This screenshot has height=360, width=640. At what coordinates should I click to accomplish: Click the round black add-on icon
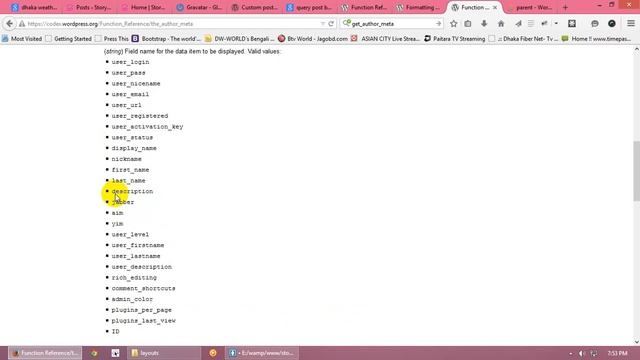coord(611,24)
